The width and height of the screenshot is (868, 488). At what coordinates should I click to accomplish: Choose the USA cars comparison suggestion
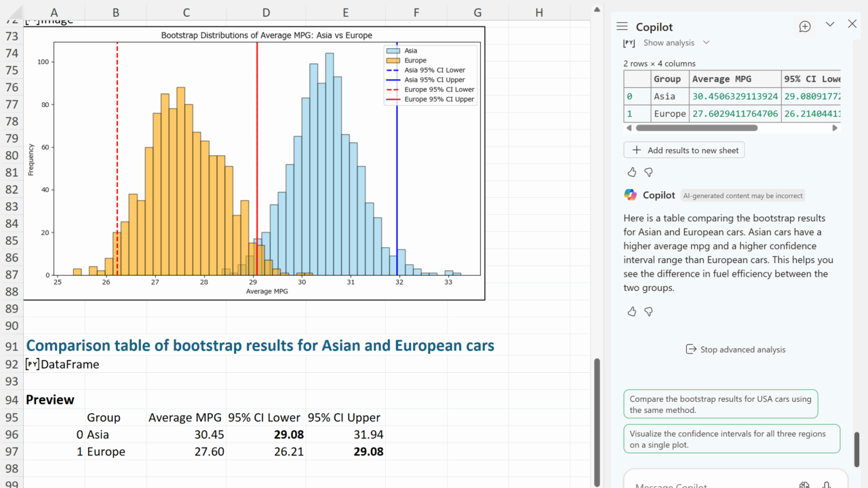pos(720,404)
